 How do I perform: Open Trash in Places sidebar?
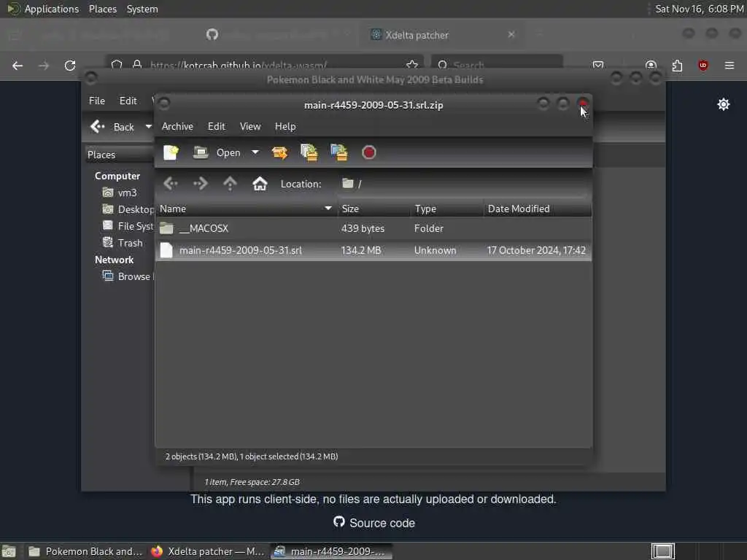tap(123, 243)
